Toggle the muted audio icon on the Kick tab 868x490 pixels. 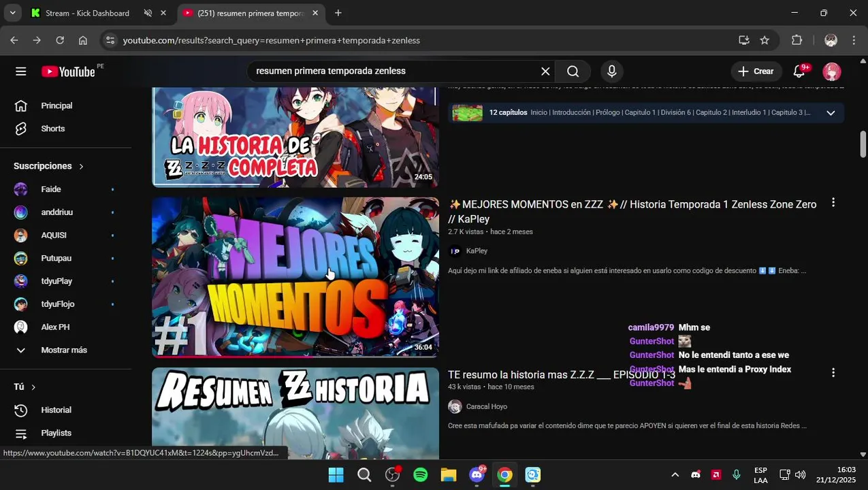point(148,13)
